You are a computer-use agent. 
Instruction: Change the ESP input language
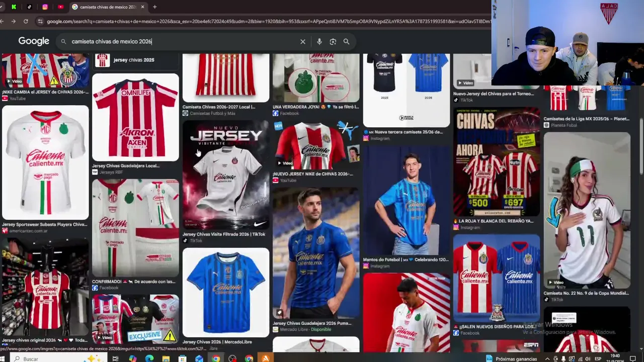pyautogui.click(x=598, y=359)
